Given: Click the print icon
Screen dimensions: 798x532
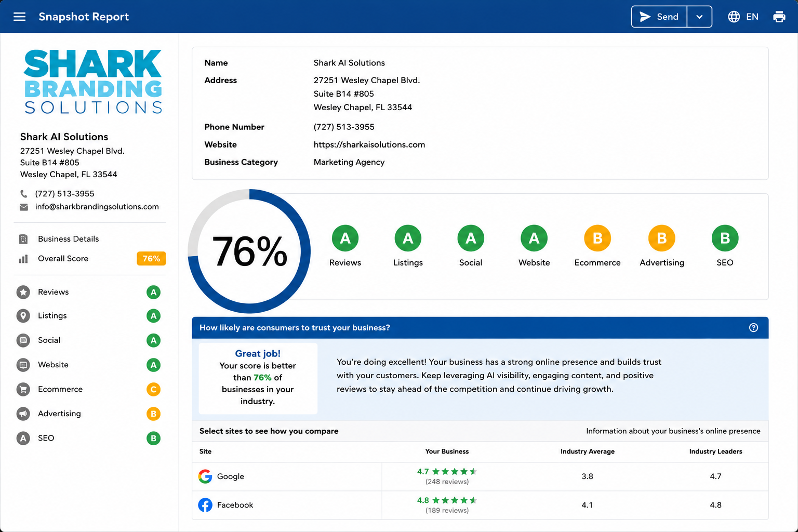Looking at the screenshot, I should point(779,17).
